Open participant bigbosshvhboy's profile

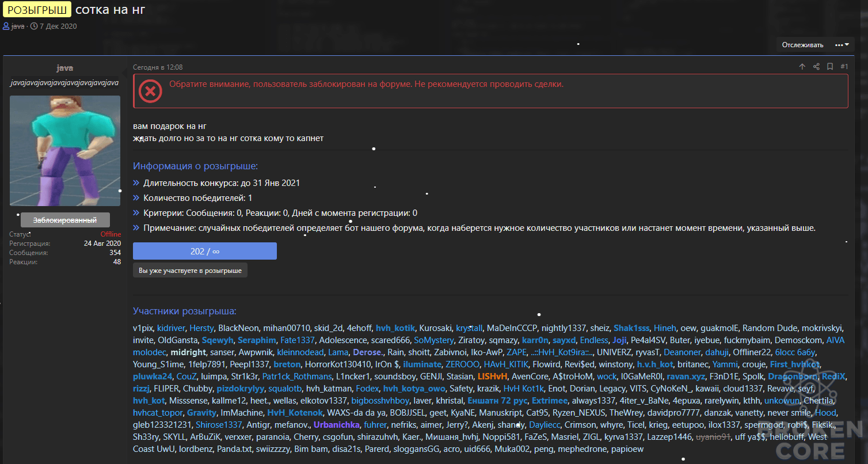pyautogui.click(x=380, y=401)
